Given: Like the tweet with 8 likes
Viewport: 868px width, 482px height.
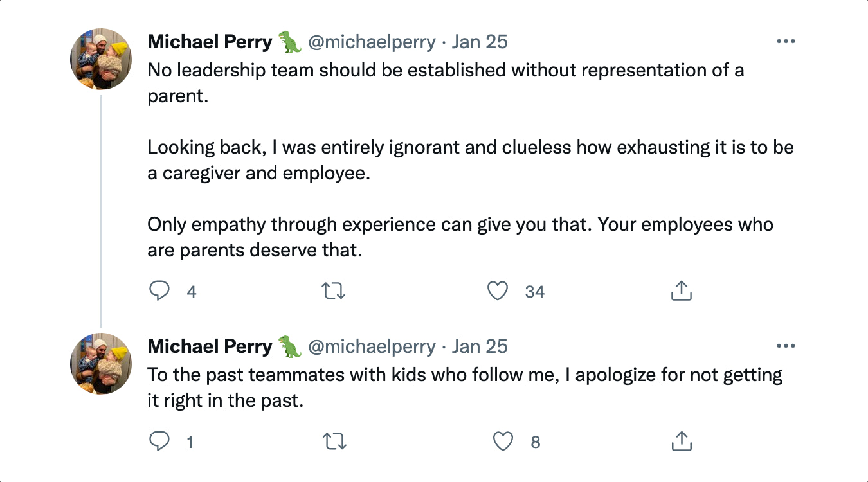Looking at the screenshot, I should 503,442.
